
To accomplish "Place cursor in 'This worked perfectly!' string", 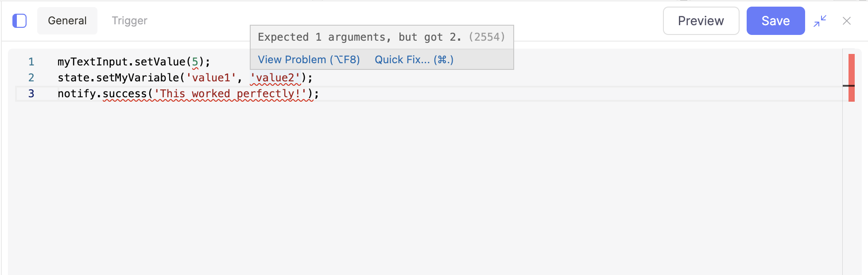I will (x=230, y=94).
